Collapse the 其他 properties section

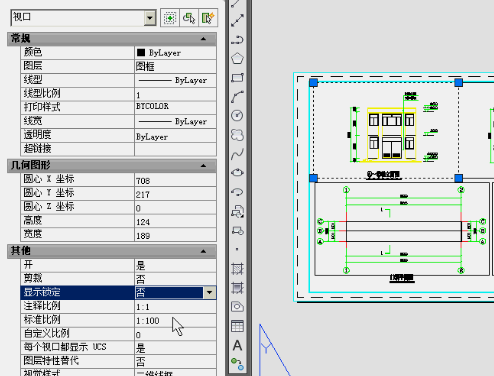pyautogui.click(x=203, y=251)
